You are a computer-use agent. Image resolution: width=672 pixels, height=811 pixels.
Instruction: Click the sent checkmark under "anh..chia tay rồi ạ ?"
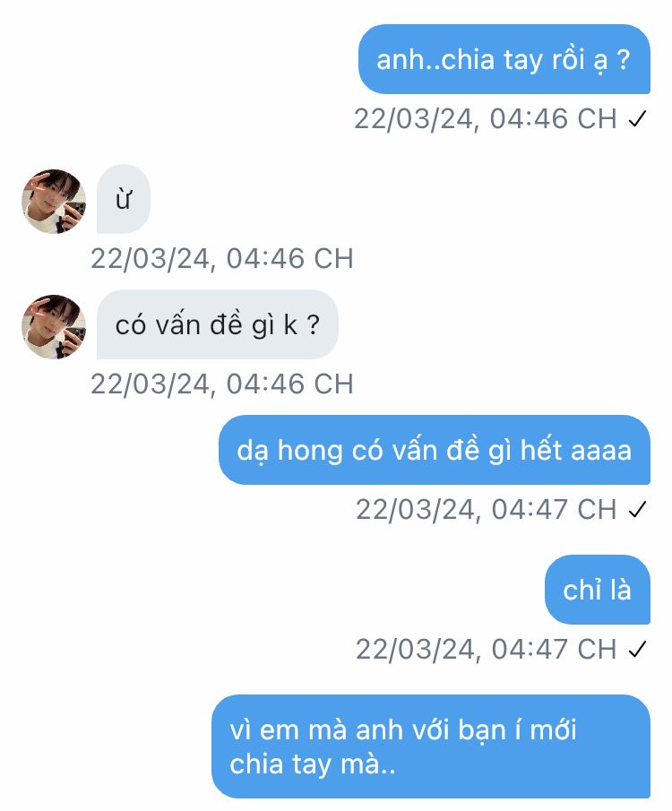point(638,119)
